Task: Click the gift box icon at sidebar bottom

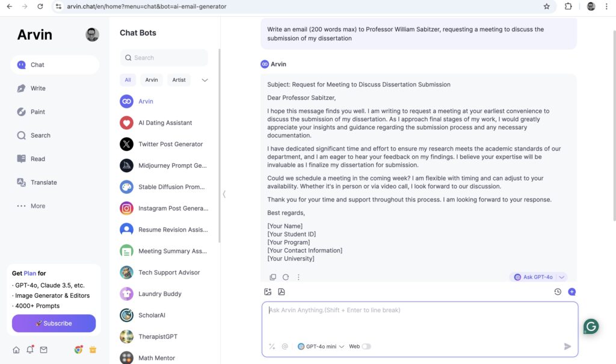Action: [93, 350]
